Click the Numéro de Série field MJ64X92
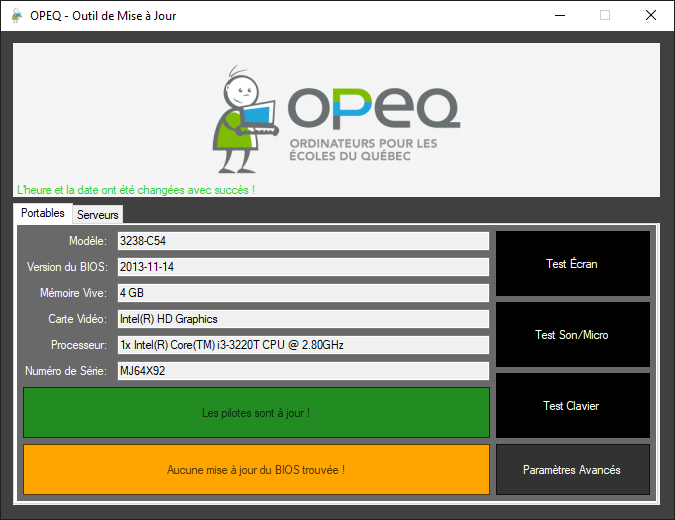The height and width of the screenshot is (520, 675). [x=303, y=371]
